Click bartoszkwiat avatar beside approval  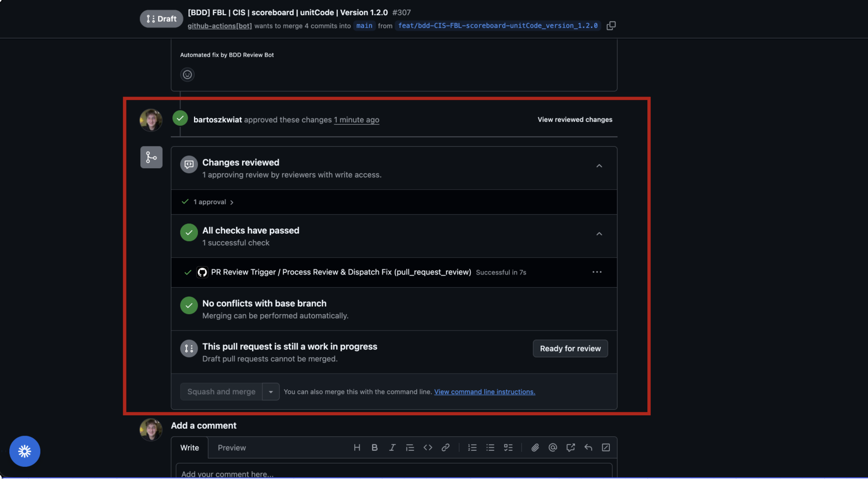[151, 120]
